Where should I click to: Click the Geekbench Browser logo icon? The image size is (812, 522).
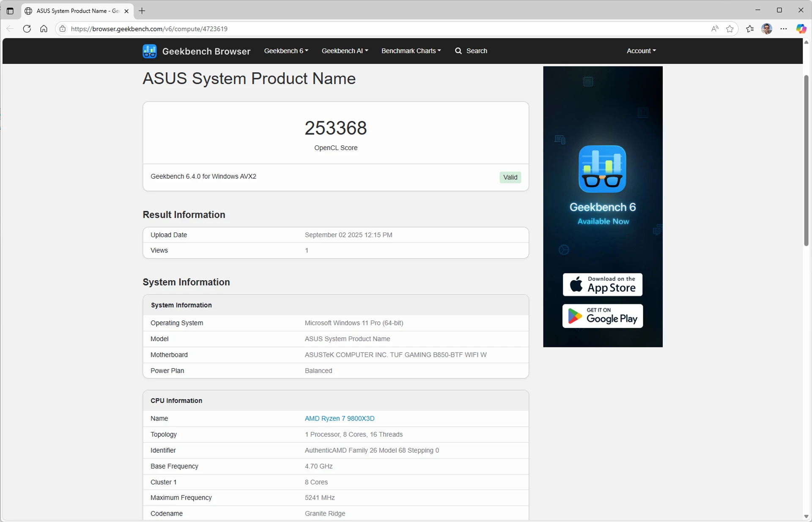point(150,51)
